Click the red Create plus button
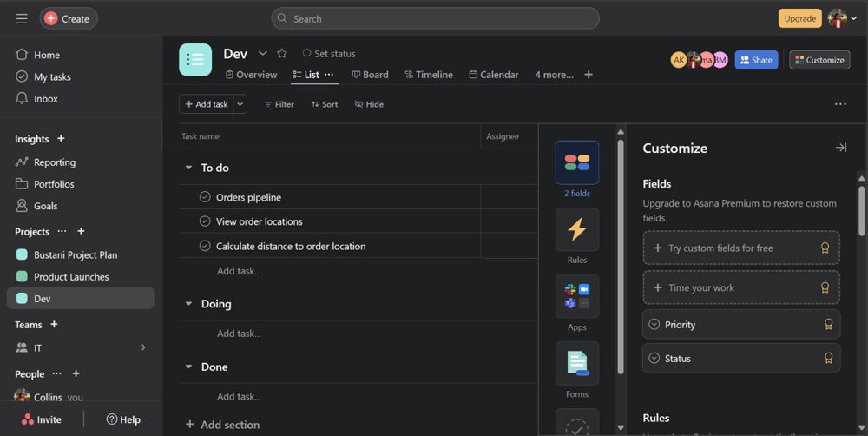 [51, 19]
